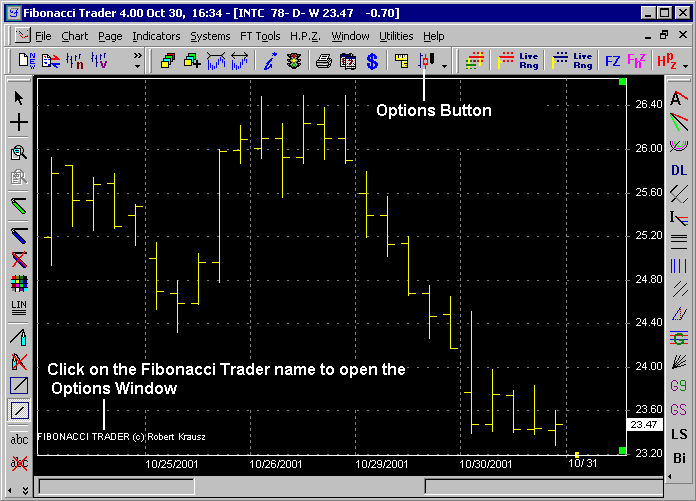
Task: Click the red HPZ button
Action: coord(667,61)
